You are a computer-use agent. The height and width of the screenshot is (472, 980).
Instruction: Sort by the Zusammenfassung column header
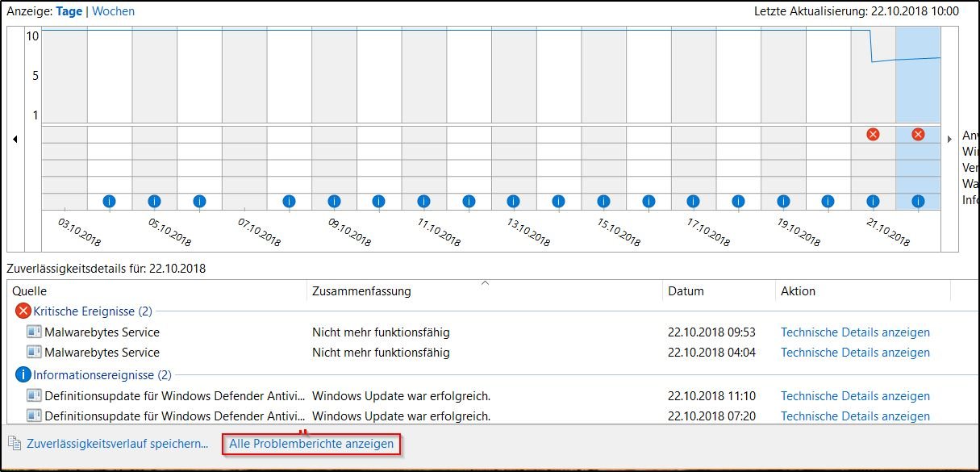[x=361, y=291]
